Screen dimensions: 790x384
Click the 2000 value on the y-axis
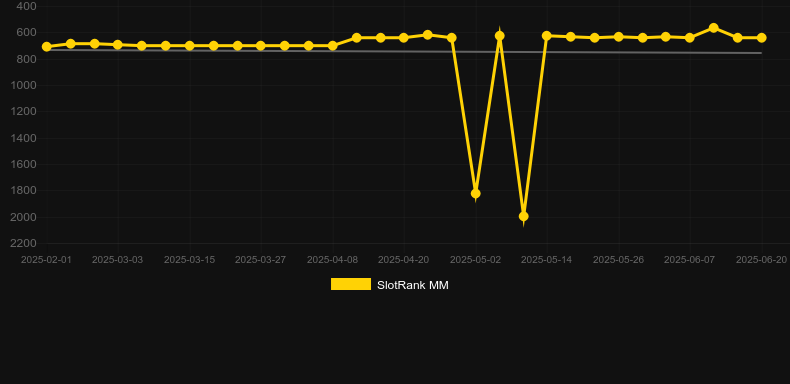[24, 217]
